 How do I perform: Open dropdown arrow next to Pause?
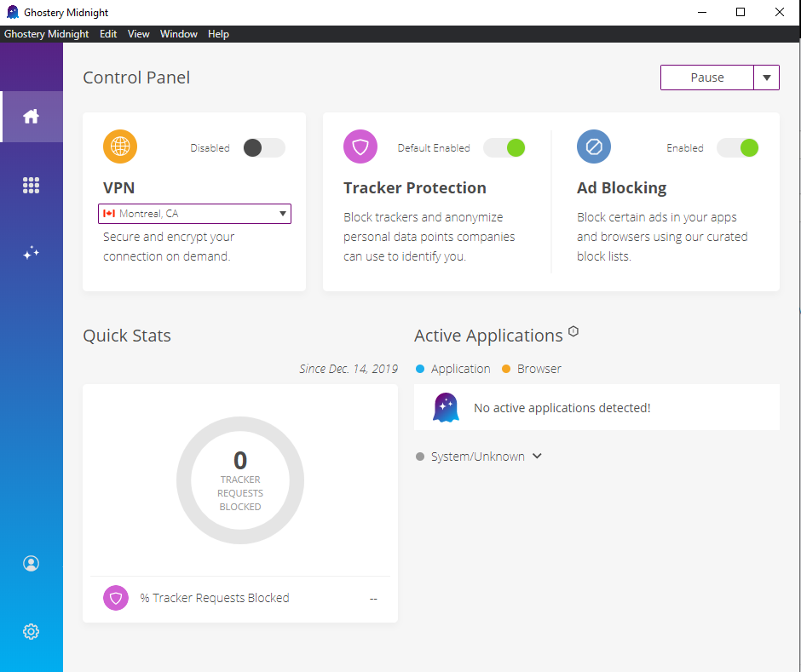point(767,78)
